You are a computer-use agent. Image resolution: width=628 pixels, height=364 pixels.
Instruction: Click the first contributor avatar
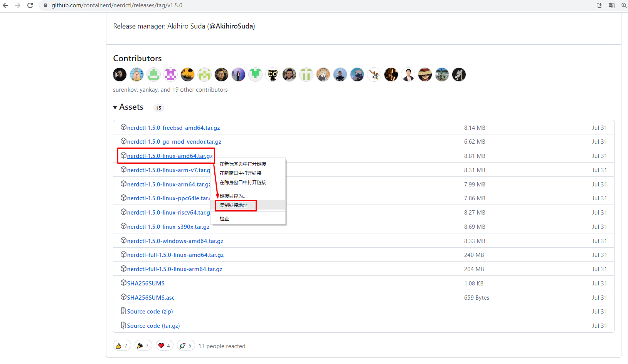click(120, 74)
